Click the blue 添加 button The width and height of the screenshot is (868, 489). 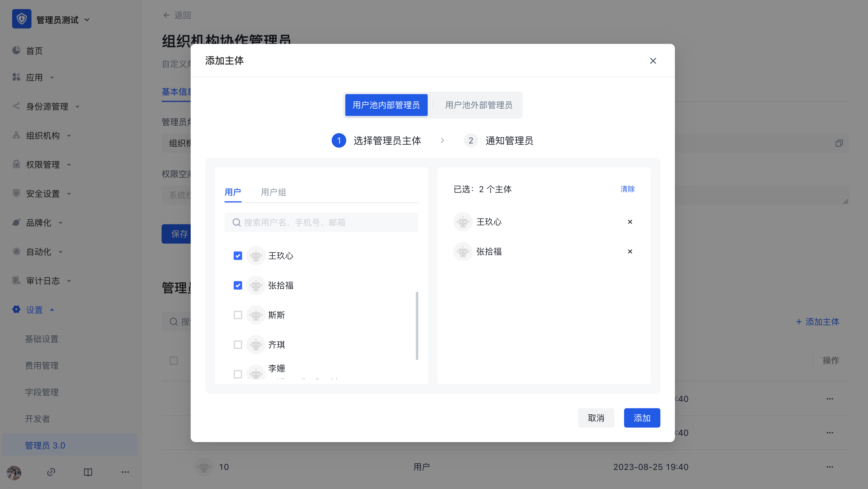(x=642, y=418)
